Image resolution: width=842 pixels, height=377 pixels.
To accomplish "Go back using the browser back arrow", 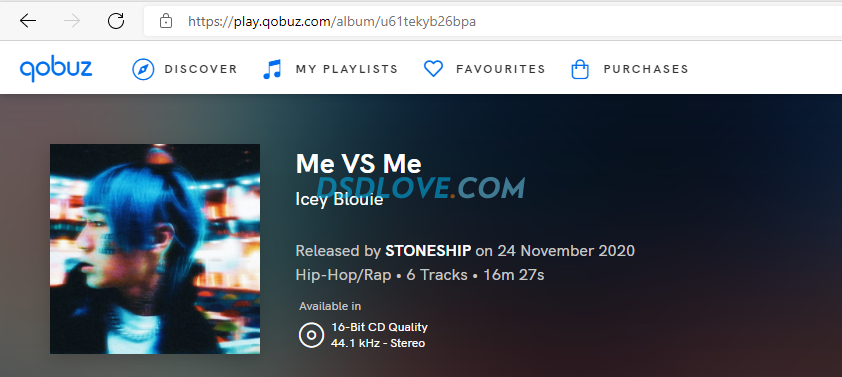I will point(27,21).
